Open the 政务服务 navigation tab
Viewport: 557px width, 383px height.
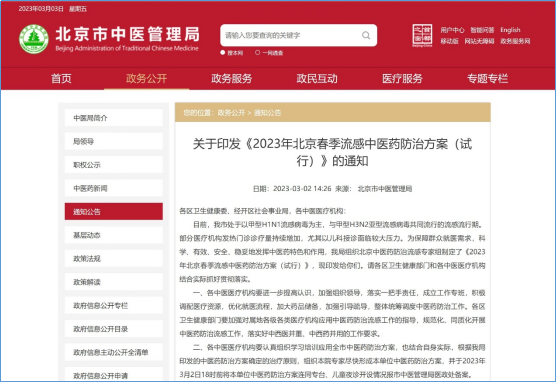click(232, 79)
